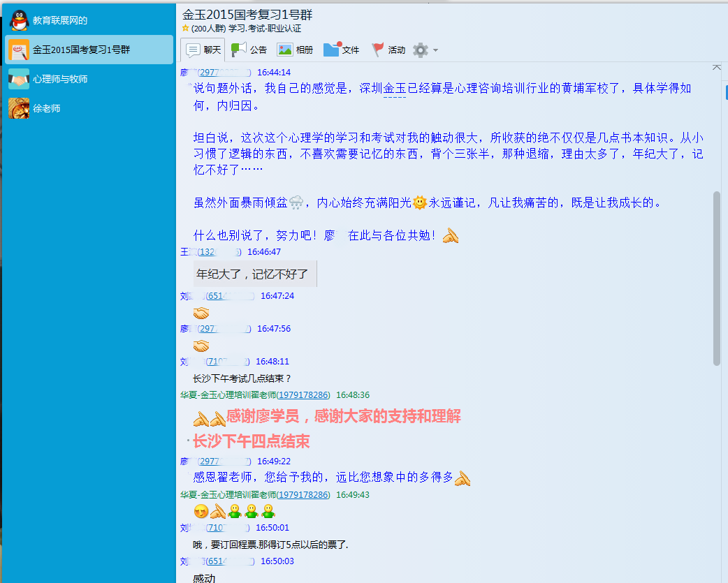Collapse the chat top panel chevron

click(716, 67)
